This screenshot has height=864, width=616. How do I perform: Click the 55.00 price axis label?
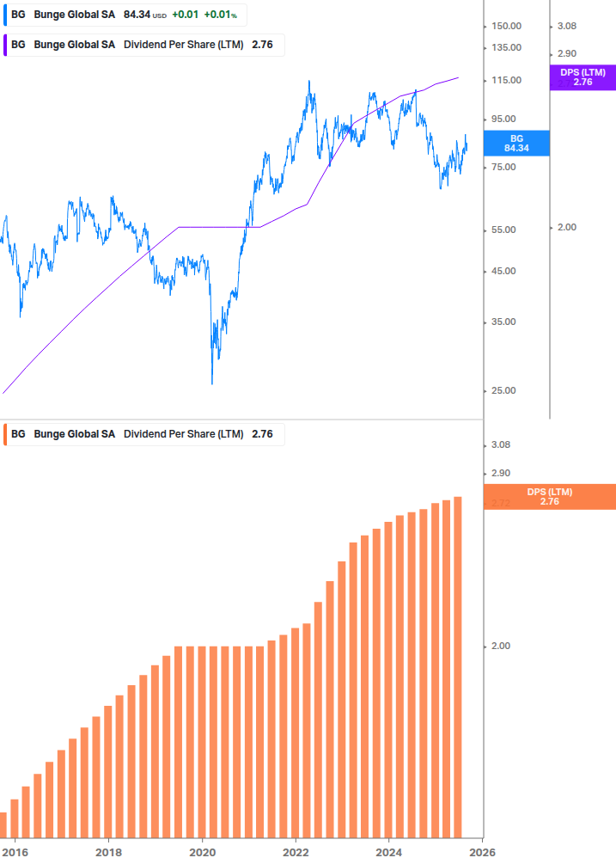506,230
